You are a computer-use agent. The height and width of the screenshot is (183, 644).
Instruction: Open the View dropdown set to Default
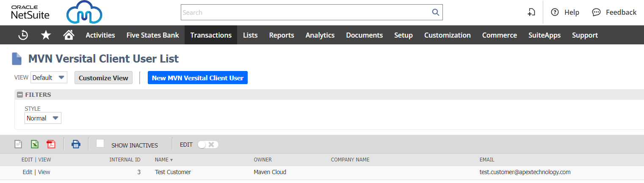coord(49,78)
